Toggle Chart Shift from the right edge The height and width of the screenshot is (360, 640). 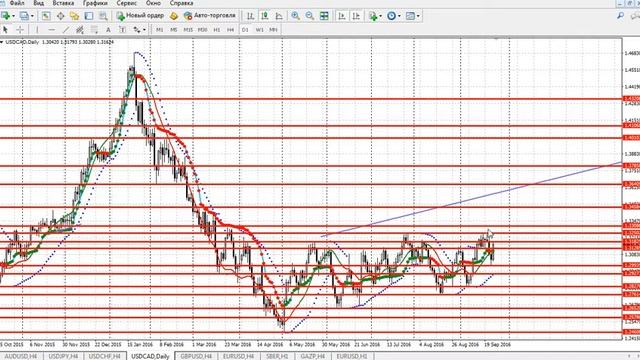[x=356, y=16]
